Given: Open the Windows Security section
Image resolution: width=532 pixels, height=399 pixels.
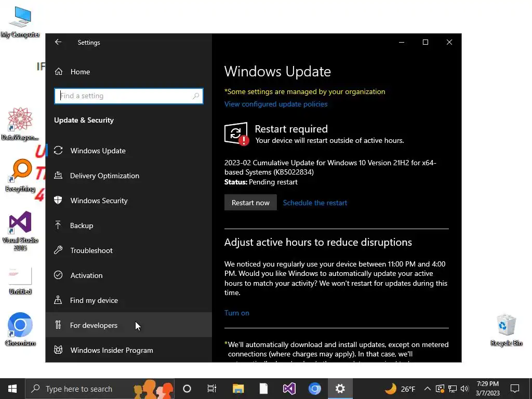Looking at the screenshot, I should pos(129,201).
